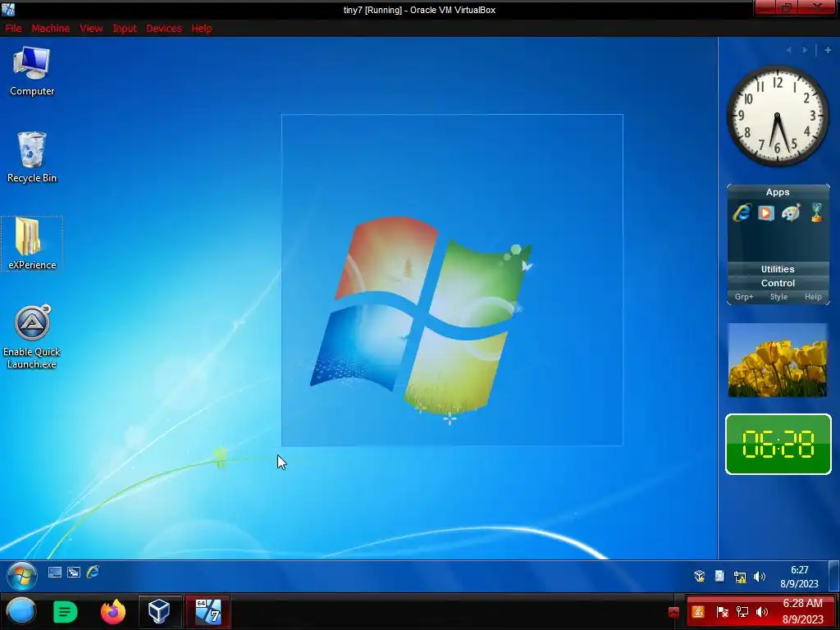Click the host clock 6:28 AM

[802, 611]
